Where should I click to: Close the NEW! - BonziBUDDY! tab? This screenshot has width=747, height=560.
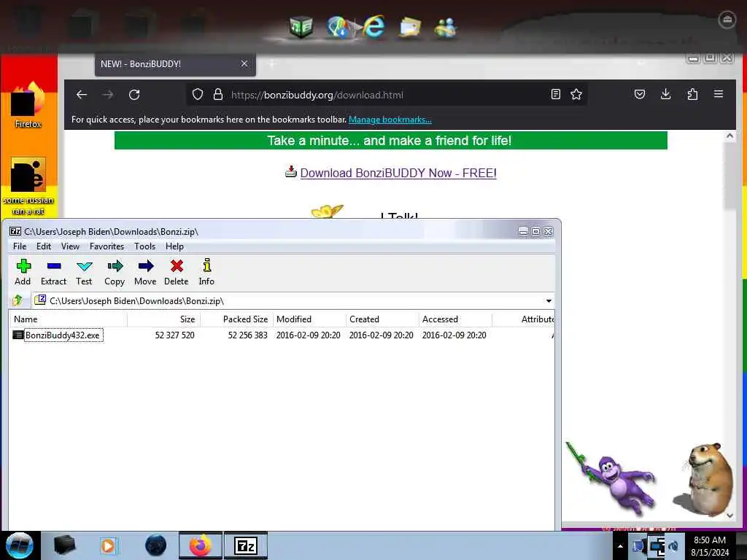pos(244,63)
